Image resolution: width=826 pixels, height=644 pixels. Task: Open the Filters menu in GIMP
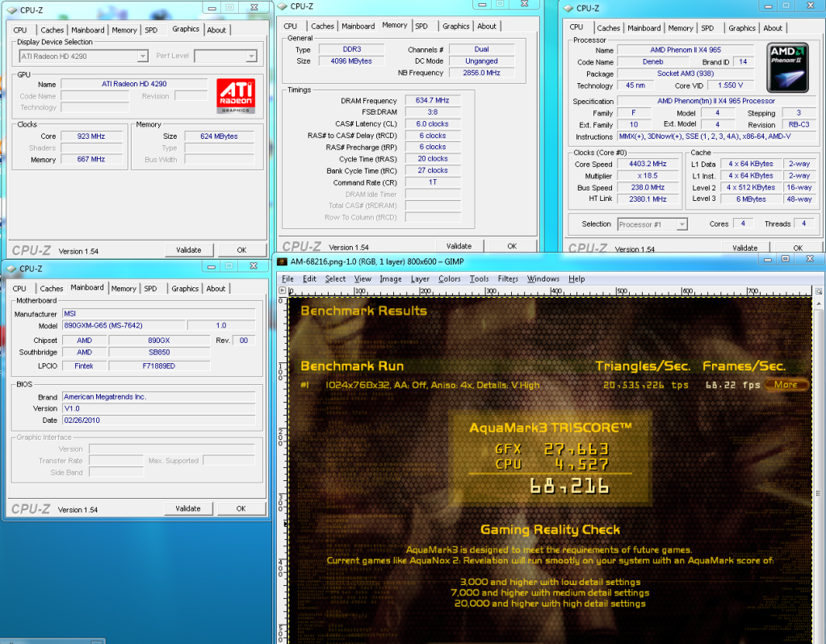(x=508, y=279)
